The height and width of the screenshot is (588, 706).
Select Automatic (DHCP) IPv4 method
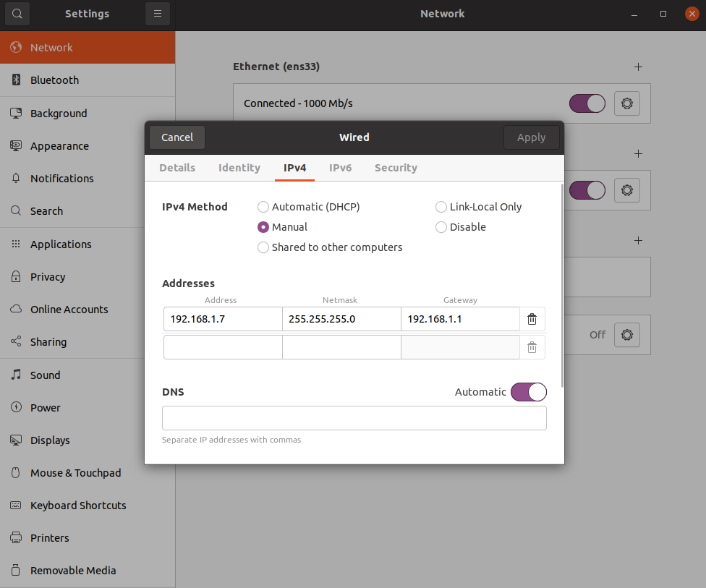[308, 207]
